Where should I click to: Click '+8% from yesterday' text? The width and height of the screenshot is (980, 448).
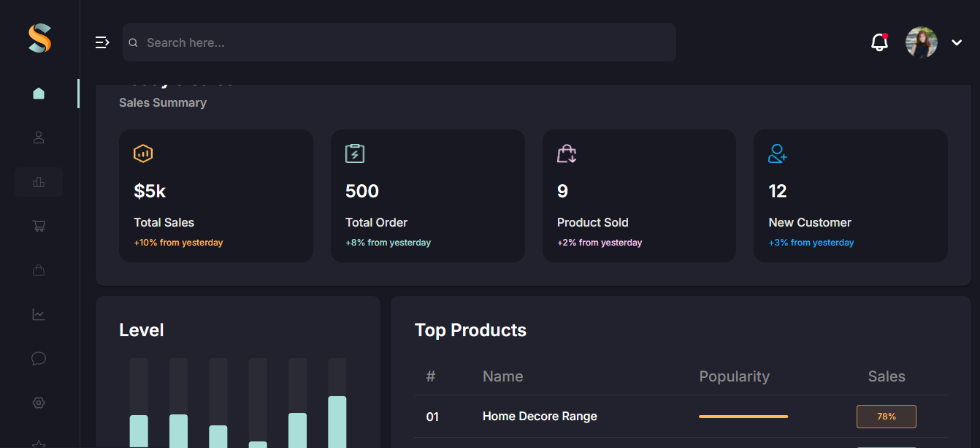click(388, 243)
